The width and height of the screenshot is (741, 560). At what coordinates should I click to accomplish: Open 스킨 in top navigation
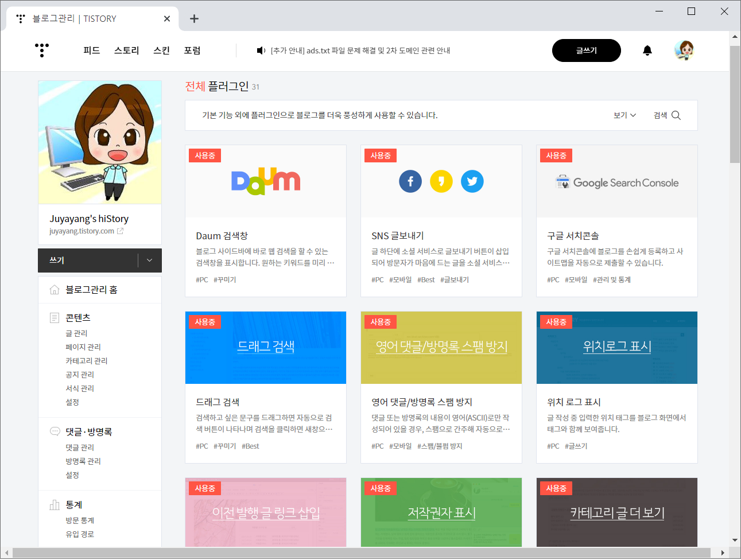pos(161,50)
